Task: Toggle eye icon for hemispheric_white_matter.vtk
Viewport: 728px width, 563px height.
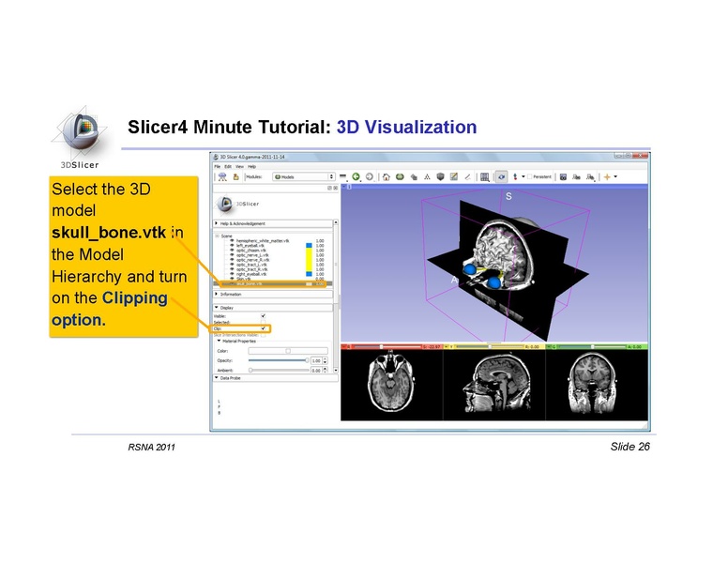Action: [232, 240]
